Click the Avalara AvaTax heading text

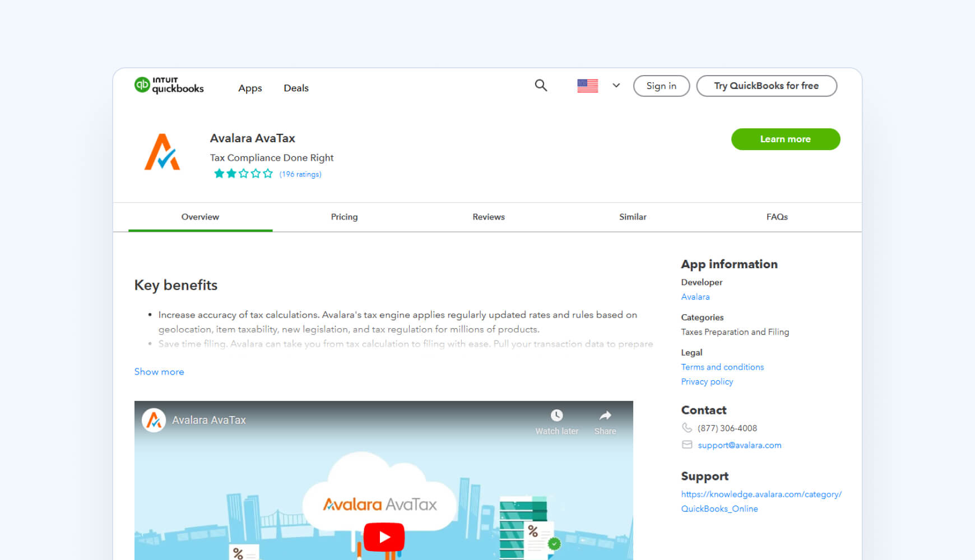coord(252,138)
